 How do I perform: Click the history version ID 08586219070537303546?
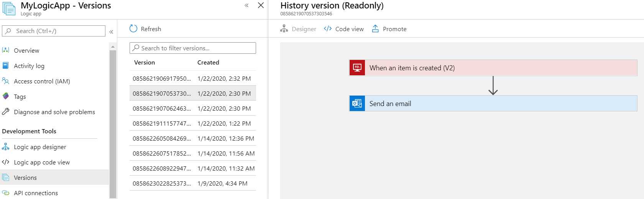[306, 14]
